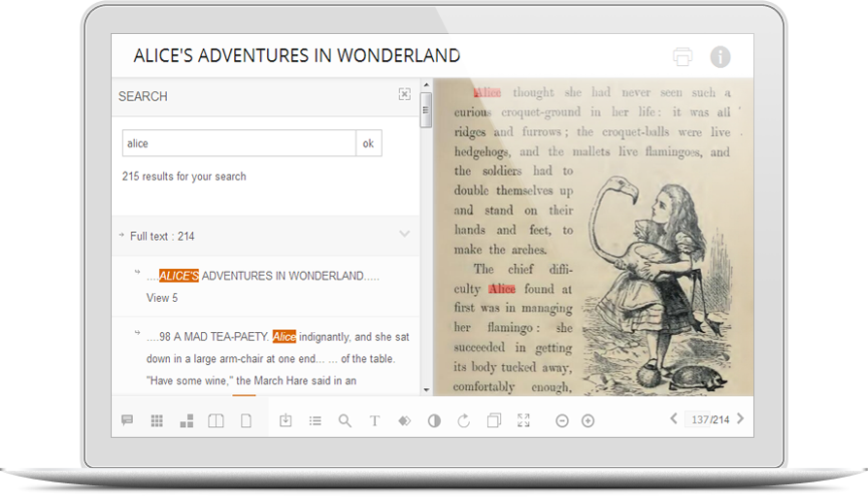868x497 pixels.
Task: Click the download icon in toolbar
Action: coord(285,420)
